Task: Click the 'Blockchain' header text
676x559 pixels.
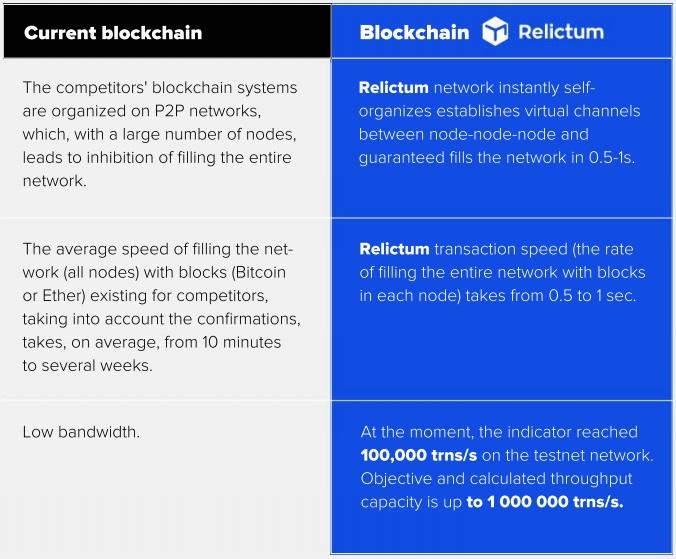Action: click(414, 32)
